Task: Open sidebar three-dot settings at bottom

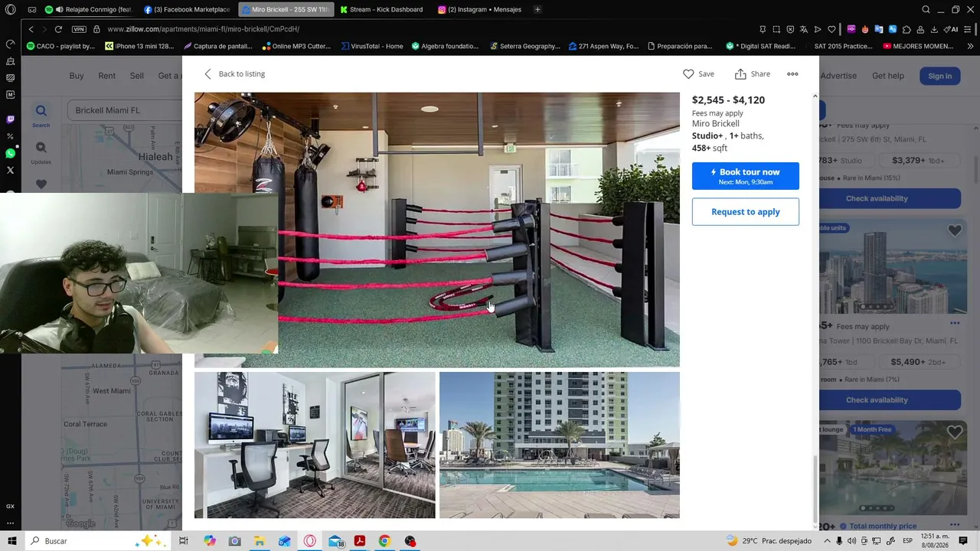Action: point(10,523)
